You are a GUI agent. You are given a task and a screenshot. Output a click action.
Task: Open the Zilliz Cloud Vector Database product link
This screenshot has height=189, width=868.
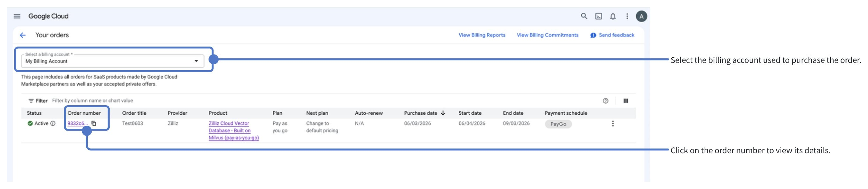tap(233, 131)
